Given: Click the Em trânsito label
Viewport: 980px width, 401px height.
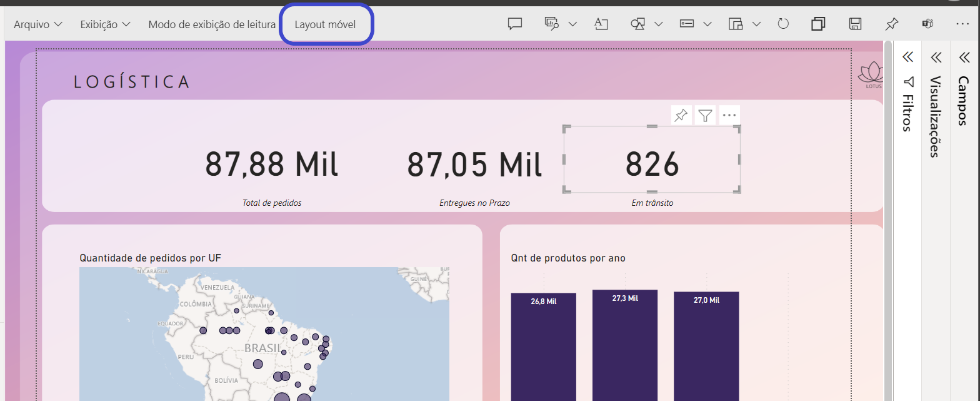Looking at the screenshot, I should [652, 203].
